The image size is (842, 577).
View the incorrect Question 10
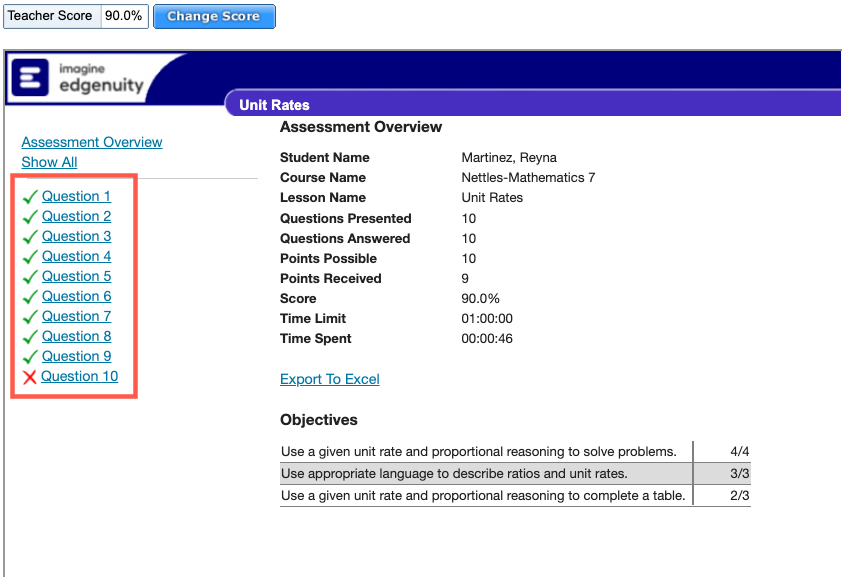(79, 376)
